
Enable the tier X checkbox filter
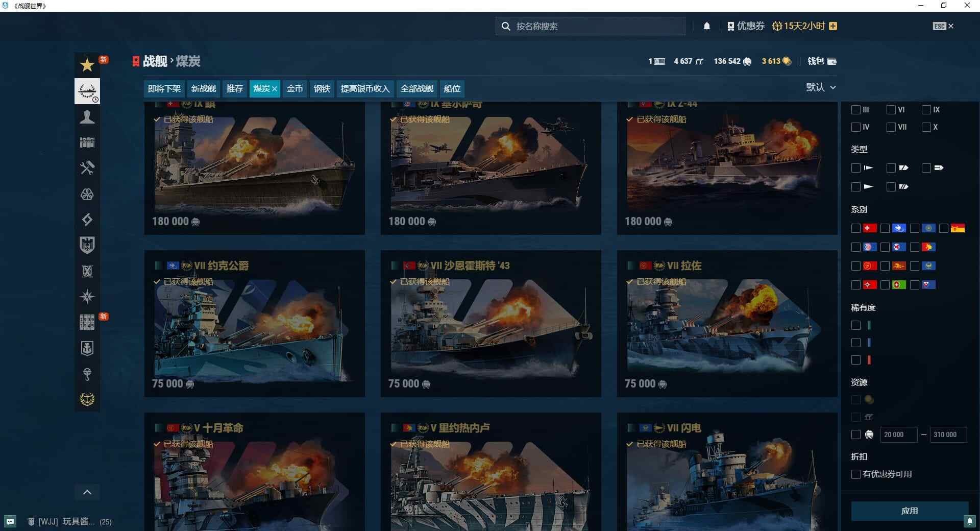point(926,127)
